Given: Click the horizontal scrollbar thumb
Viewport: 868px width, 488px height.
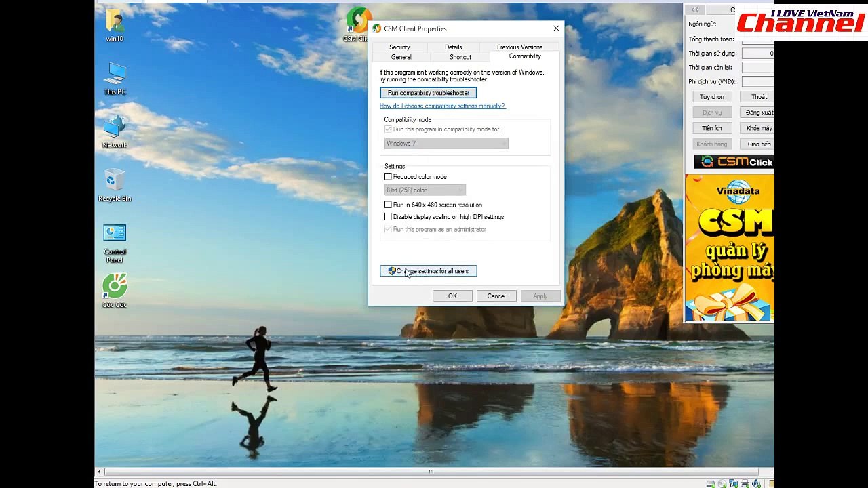Looking at the screenshot, I should 431,472.
